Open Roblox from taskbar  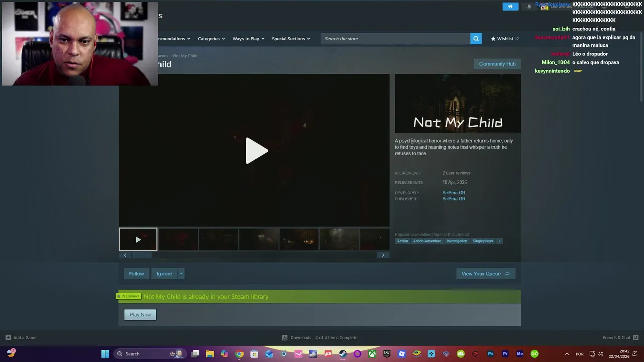click(x=401, y=354)
